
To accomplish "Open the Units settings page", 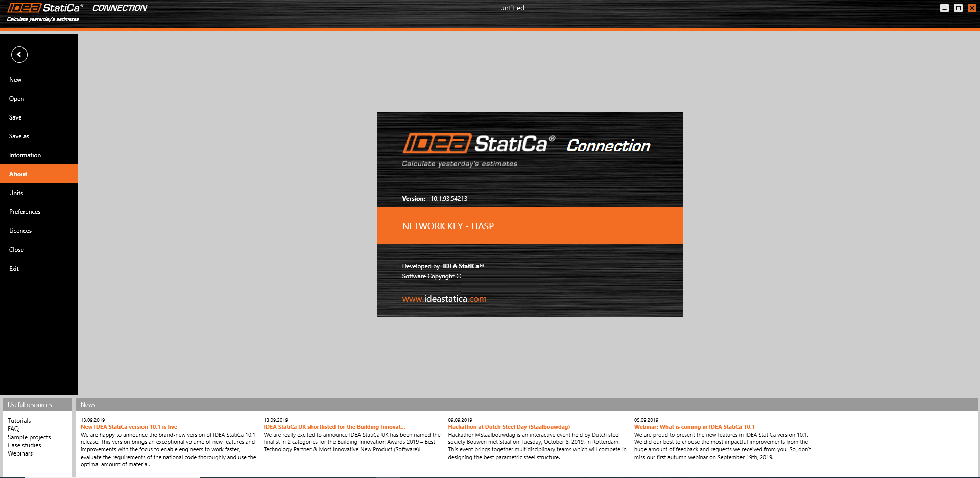I will point(16,193).
